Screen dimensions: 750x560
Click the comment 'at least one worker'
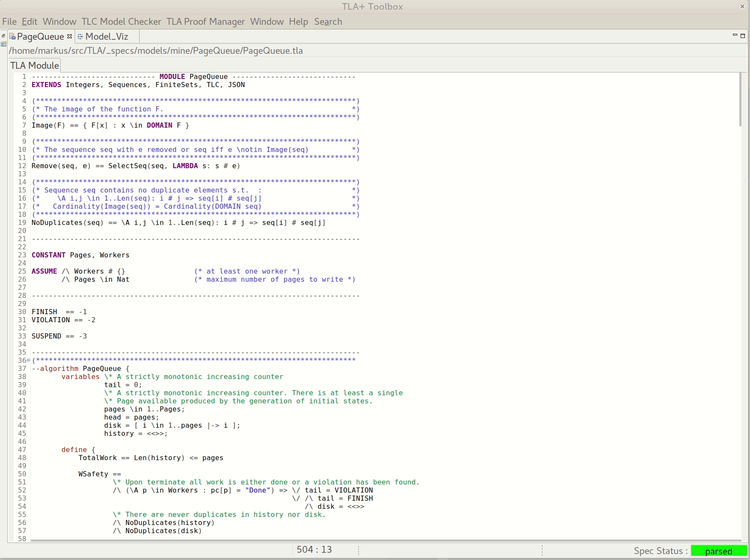pos(247,271)
